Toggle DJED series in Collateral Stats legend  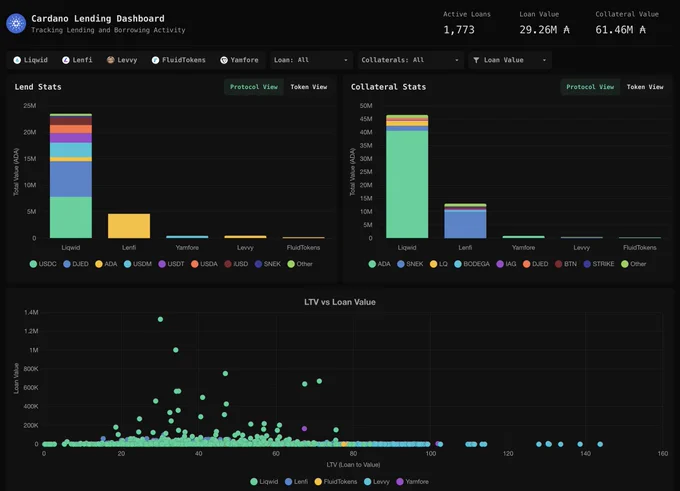[536, 264]
